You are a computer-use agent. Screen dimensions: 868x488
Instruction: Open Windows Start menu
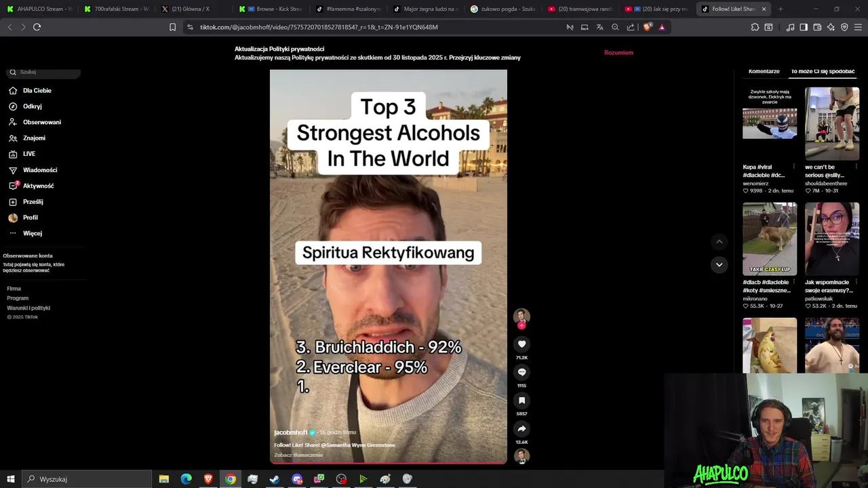(11, 479)
